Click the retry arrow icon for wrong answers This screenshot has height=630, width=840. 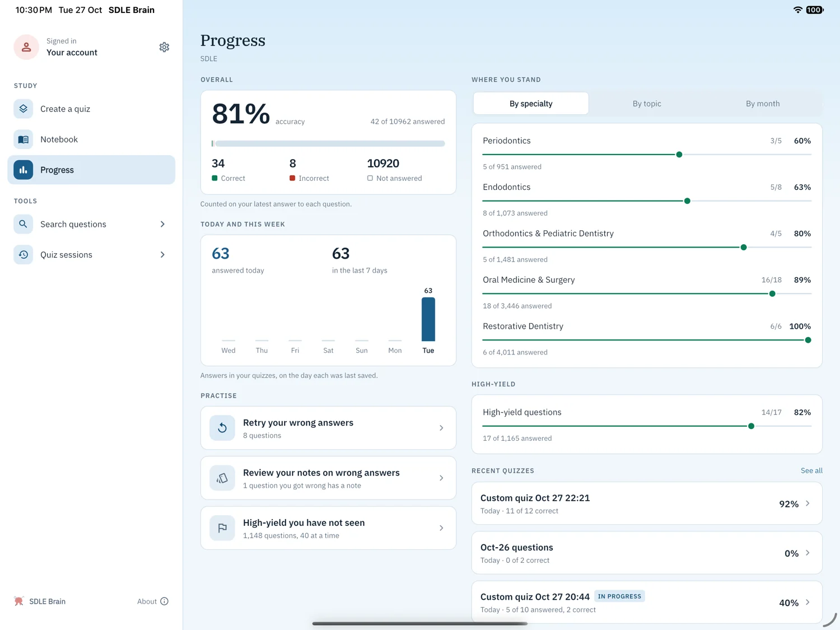[222, 428]
